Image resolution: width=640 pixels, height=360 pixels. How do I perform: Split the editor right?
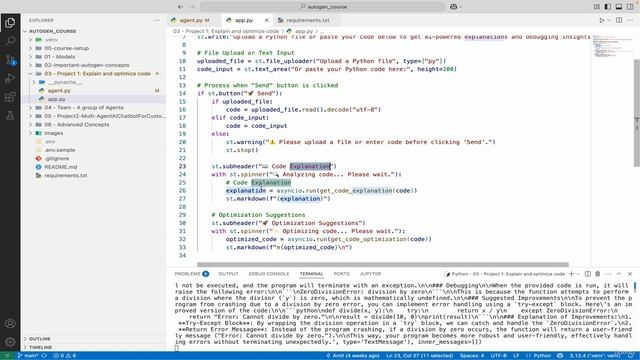tap(619, 20)
